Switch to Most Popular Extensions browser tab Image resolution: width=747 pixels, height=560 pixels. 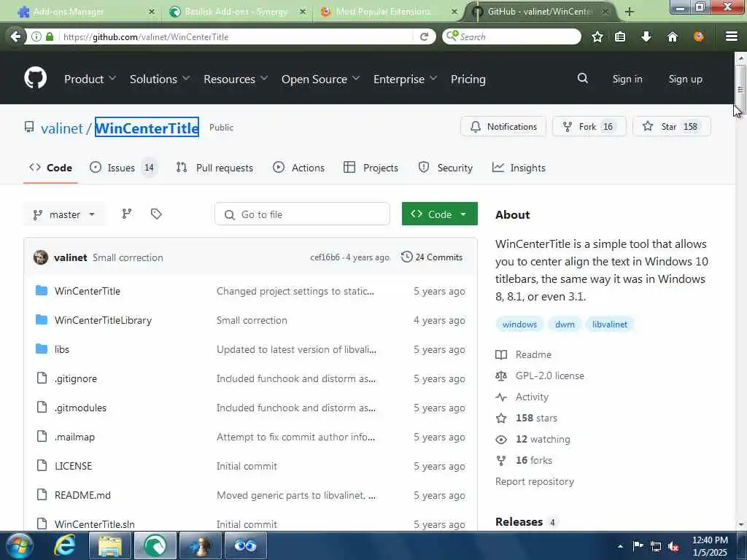[388, 12]
